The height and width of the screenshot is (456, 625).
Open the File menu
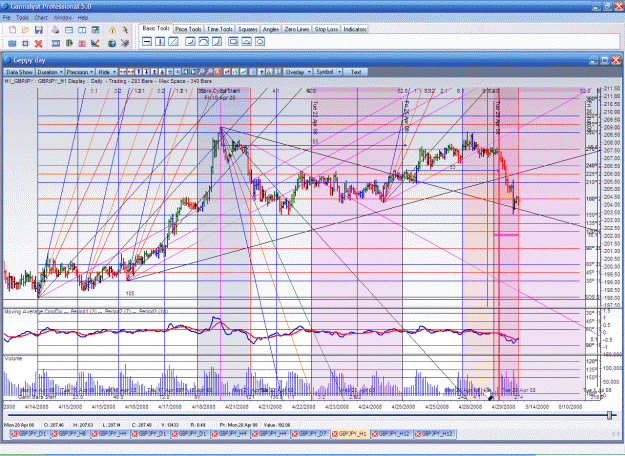click(6, 18)
